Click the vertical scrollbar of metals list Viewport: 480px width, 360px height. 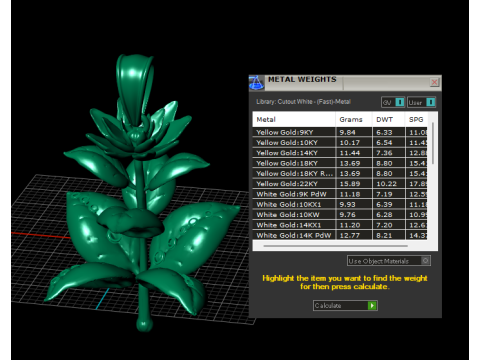click(x=433, y=143)
